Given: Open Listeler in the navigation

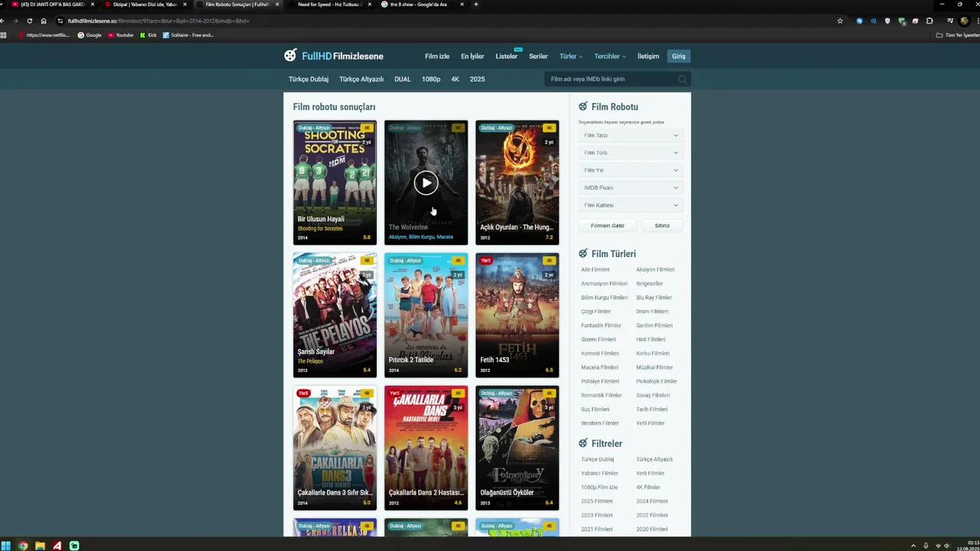Looking at the screenshot, I should (506, 57).
